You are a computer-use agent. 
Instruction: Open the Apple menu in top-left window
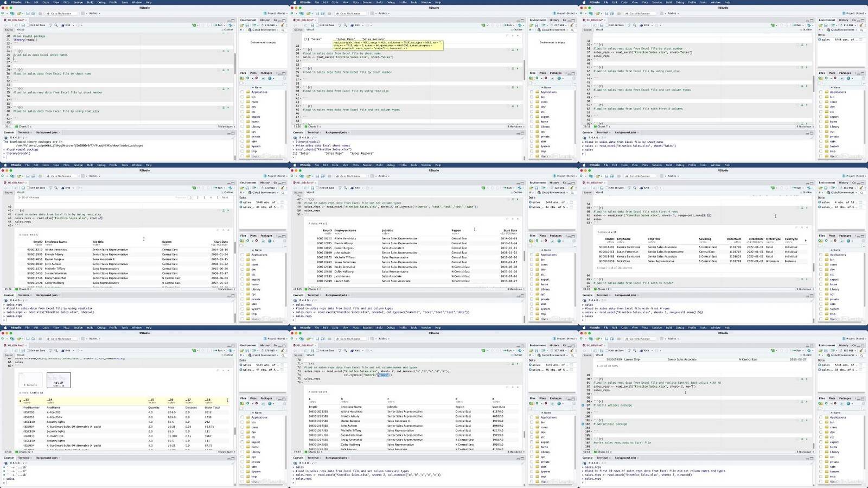pyautogui.click(x=5, y=2)
